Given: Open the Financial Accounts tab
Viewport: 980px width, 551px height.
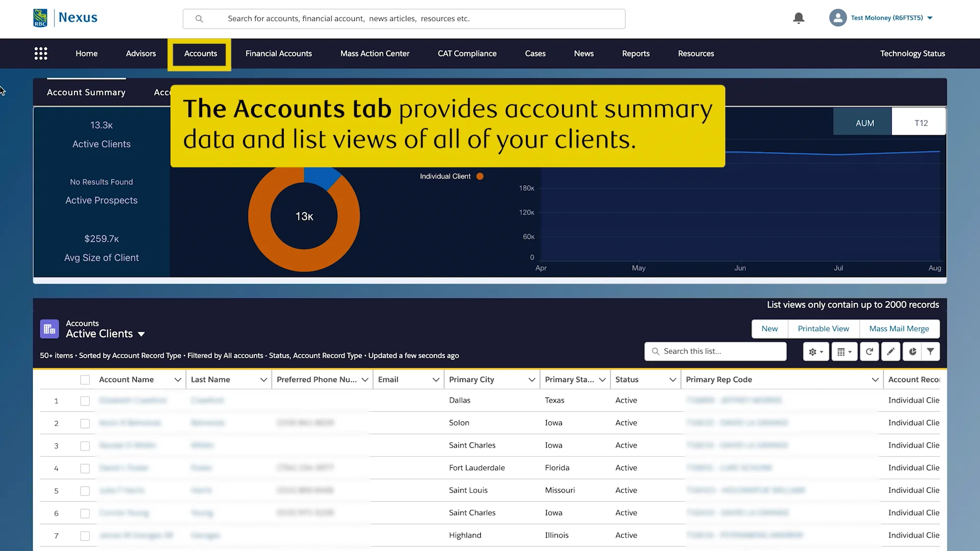Looking at the screenshot, I should point(279,54).
